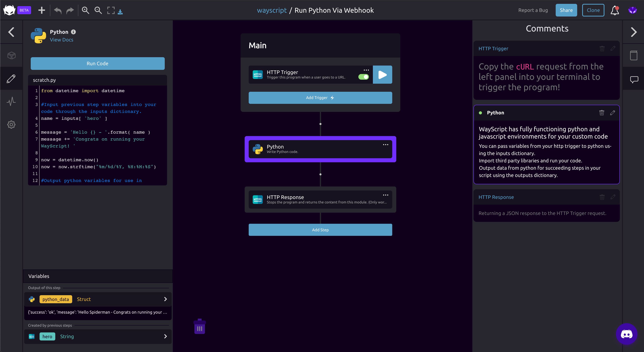Select the HTTP Response step card

pos(320,200)
